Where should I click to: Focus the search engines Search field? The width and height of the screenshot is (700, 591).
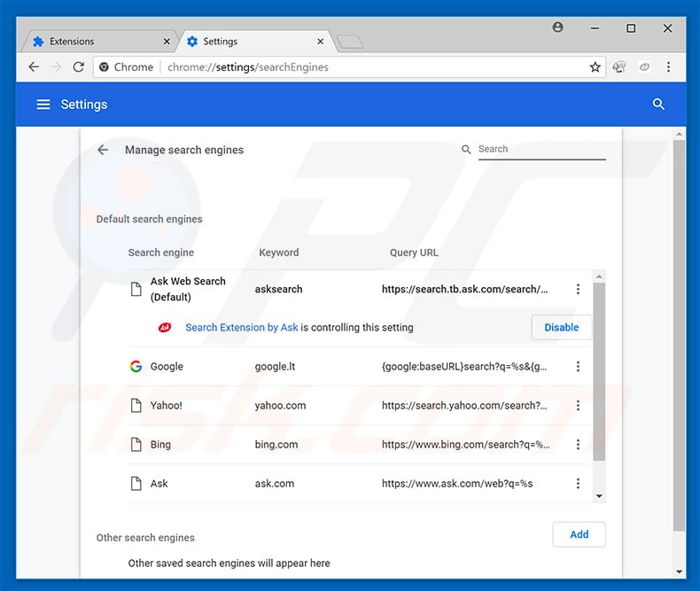[541, 150]
